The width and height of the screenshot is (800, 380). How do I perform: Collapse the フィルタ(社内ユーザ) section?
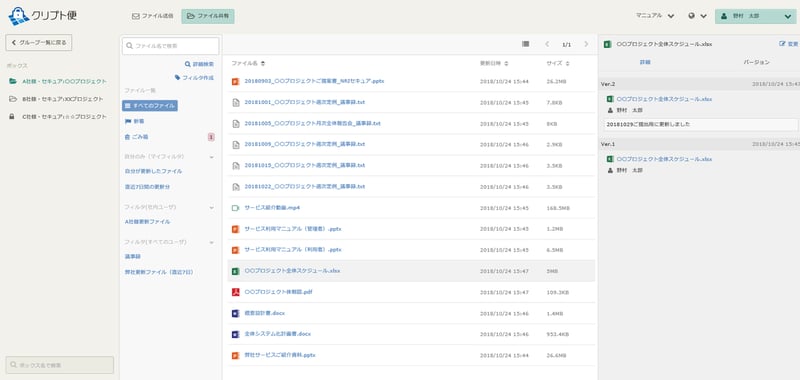[212, 208]
